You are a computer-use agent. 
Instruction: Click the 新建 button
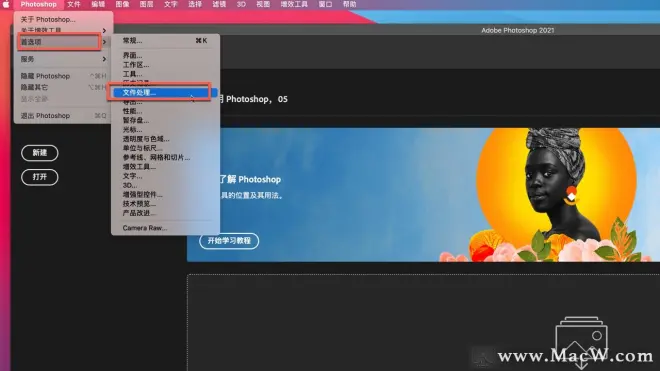40,152
